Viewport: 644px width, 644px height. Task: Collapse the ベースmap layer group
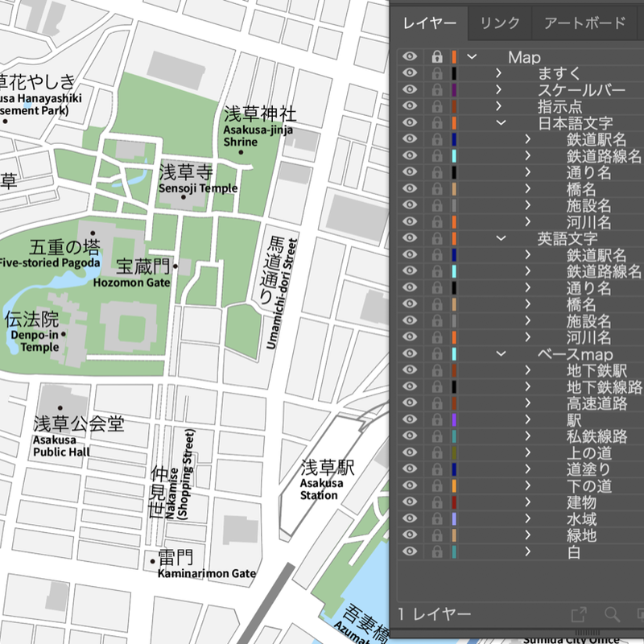(x=500, y=354)
